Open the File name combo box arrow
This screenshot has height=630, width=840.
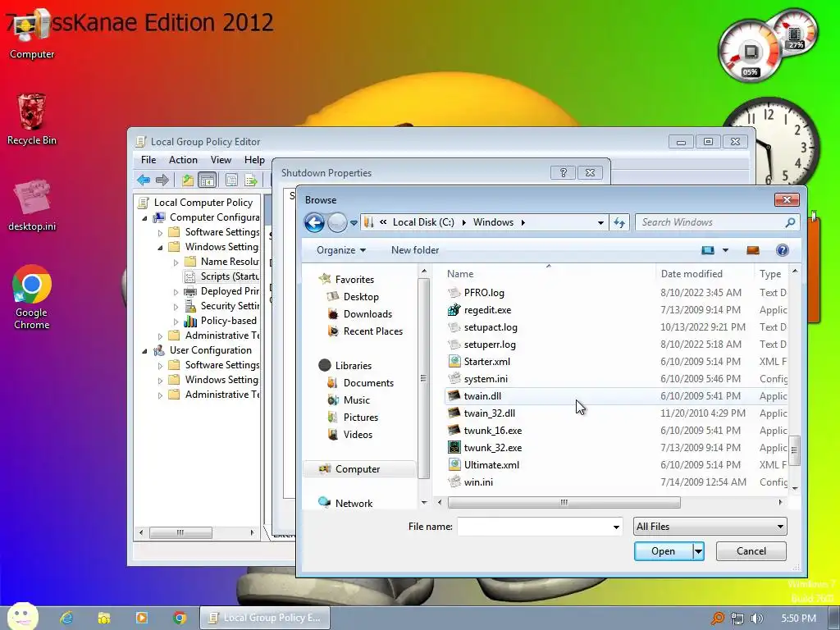point(616,527)
